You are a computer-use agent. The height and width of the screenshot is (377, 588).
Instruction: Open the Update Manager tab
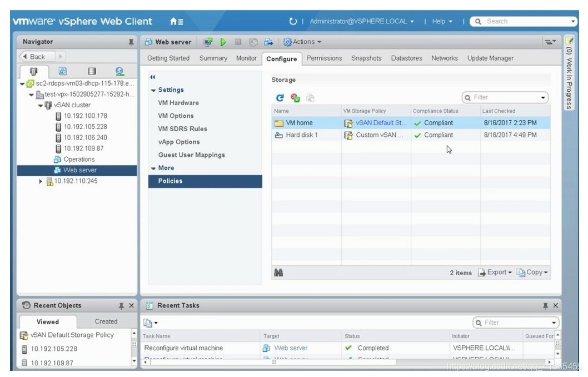pos(490,58)
